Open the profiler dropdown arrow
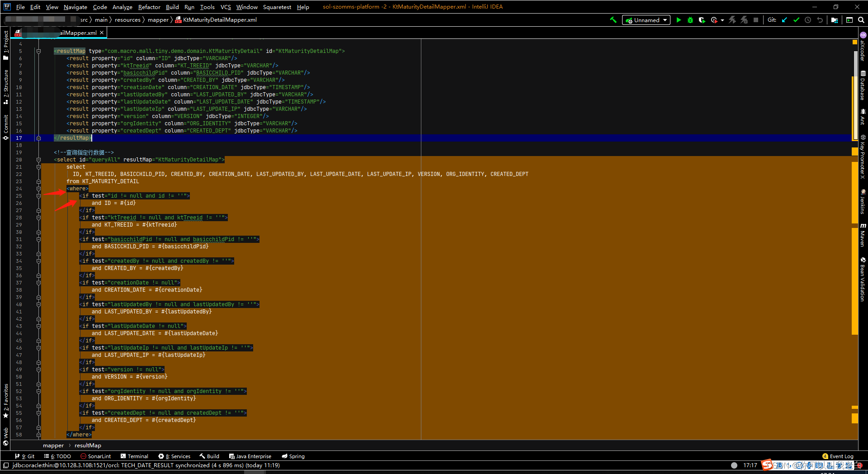Screen dimensions: 868x474 722,20
